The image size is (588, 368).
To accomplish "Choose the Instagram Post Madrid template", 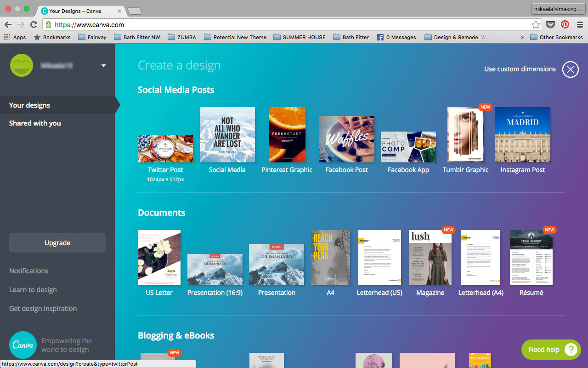I will (523, 135).
